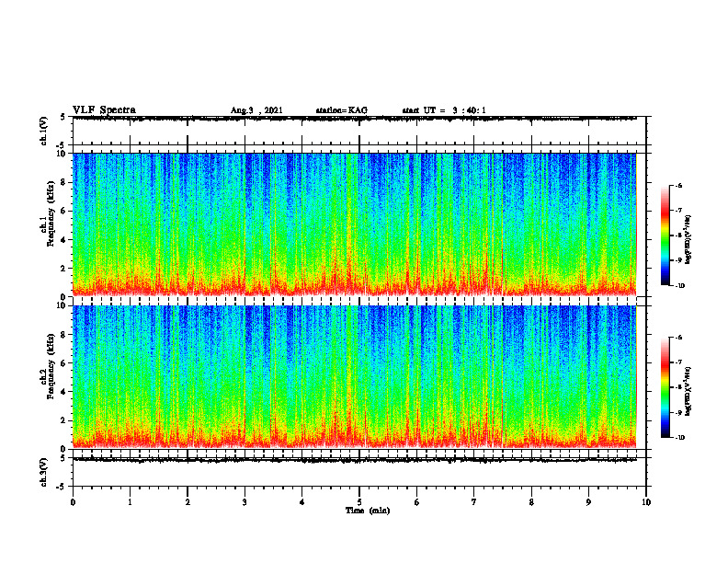Click time axis tick label "0"

73,502
